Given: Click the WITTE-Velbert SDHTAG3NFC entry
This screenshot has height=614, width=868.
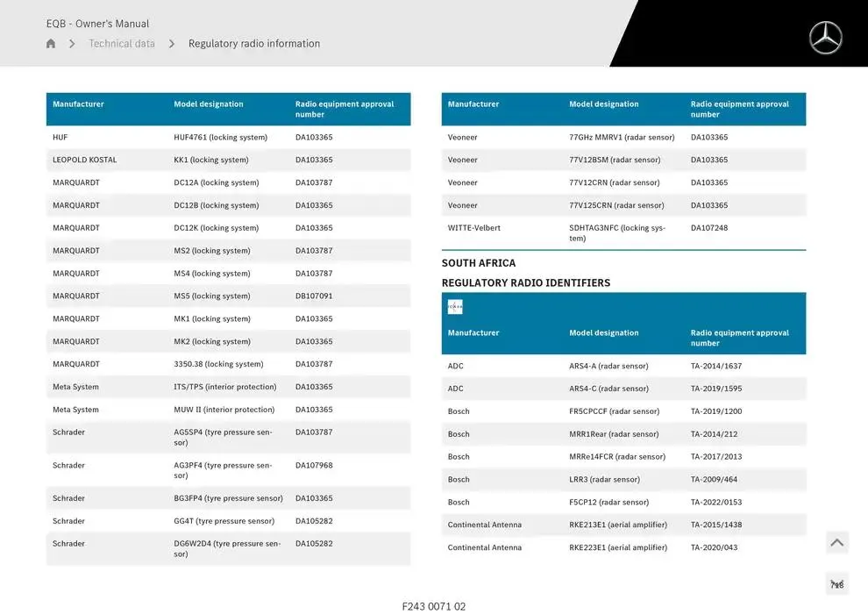Looking at the screenshot, I should [x=616, y=232].
